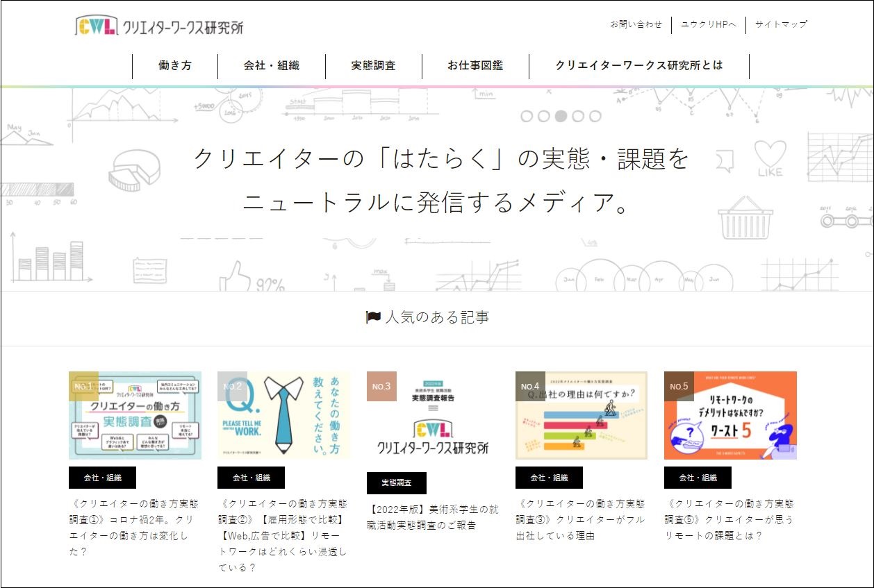The height and width of the screenshot is (588, 874).
Task: Open the NO.3 実態調査報告 thumbnail
Action: coord(432,415)
